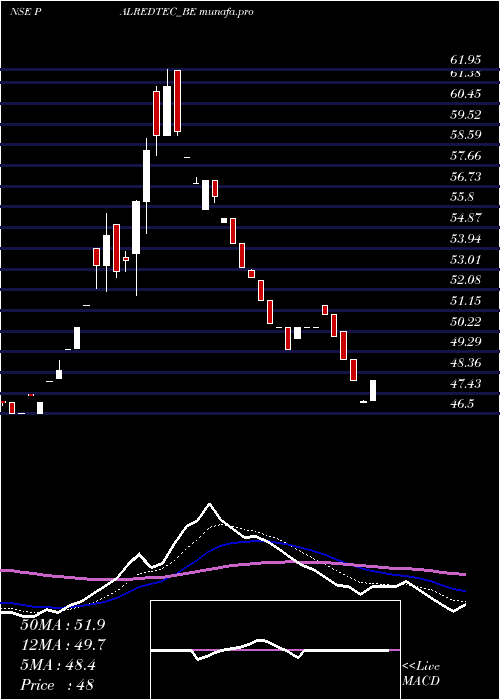Image resolution: width=500 pixels, height=700 pixels.
Task: Click the 50MA : 51.9 readout
Action: coord(63,625)
